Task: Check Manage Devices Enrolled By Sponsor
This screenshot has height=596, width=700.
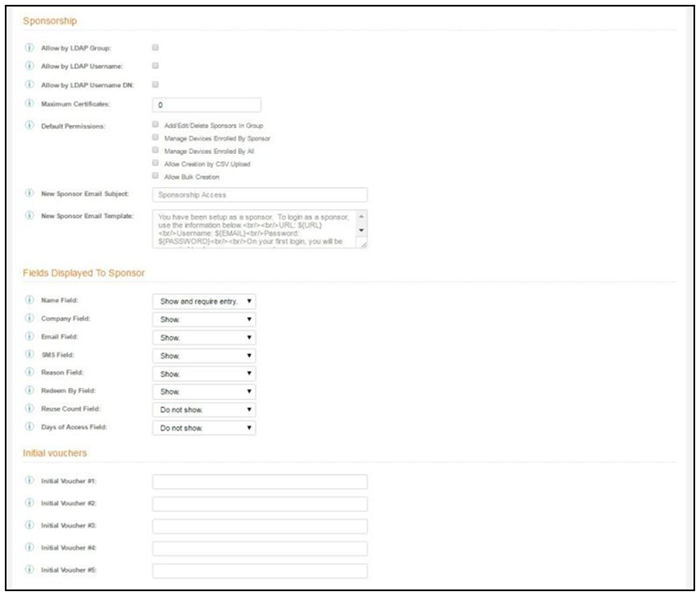Action: pyautogui.click(x=156, y=137)
